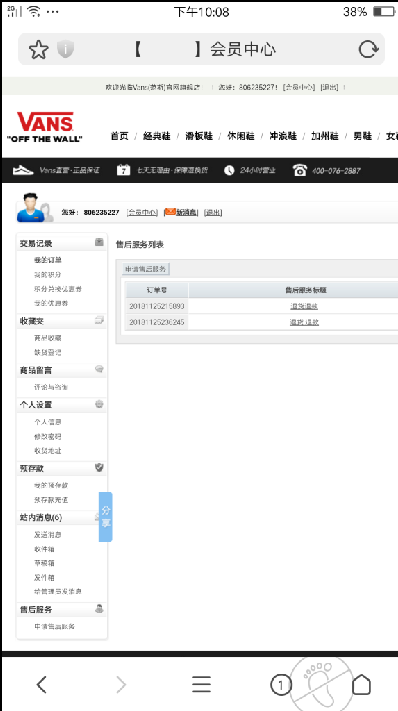The width and height of the screenshot is (398, 711).
Task: Open service title link in 6245 row
Action: coord(304,322)
